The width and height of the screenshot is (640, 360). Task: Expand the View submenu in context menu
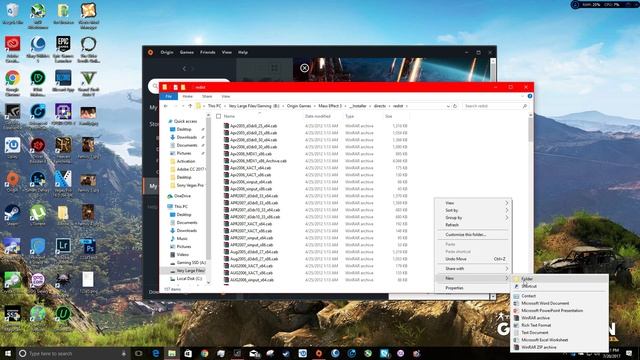[473, 203]
